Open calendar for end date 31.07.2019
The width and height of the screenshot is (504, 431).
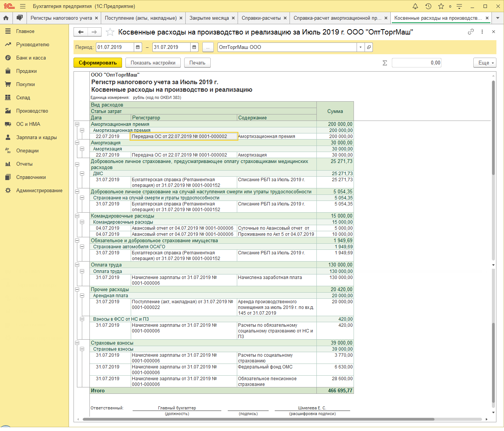click(194, 47)
